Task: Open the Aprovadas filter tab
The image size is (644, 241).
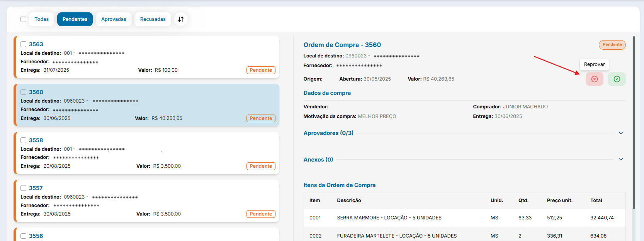Action: (114, 19)
